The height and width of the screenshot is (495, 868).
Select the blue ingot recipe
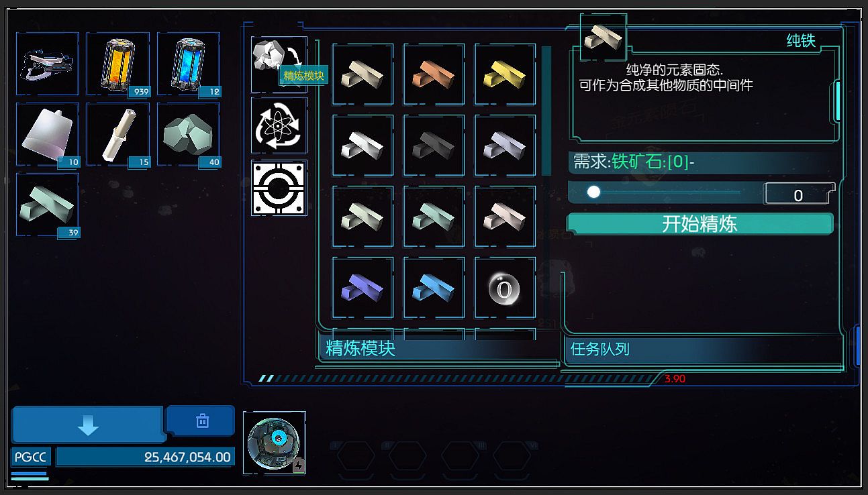(x=434, y=287)
